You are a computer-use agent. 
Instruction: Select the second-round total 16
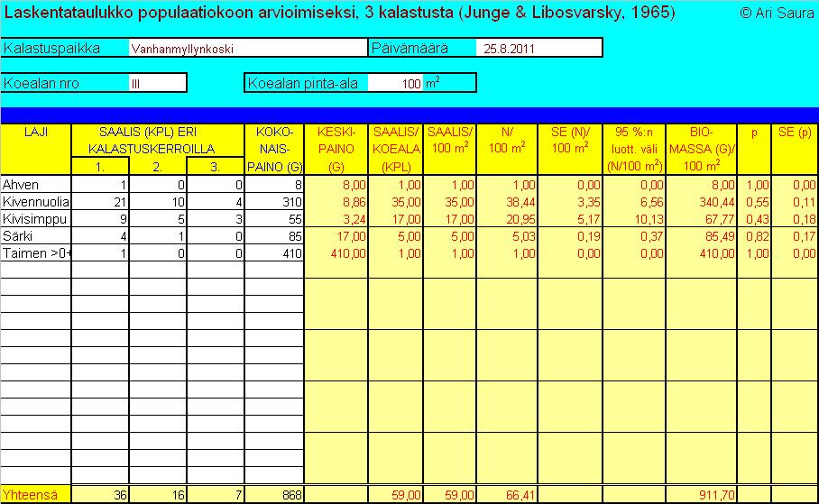point(158,495)
